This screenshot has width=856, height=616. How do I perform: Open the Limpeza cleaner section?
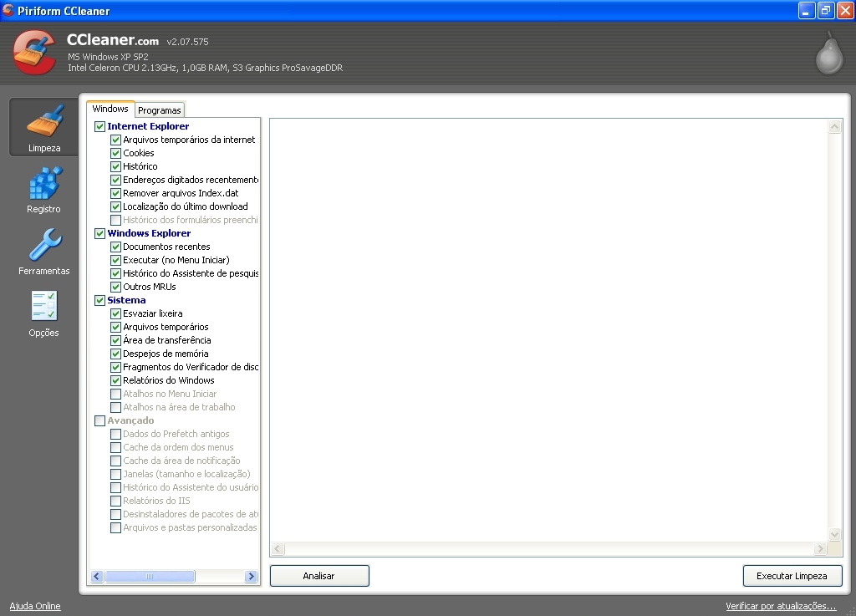(x=43, y=127)
